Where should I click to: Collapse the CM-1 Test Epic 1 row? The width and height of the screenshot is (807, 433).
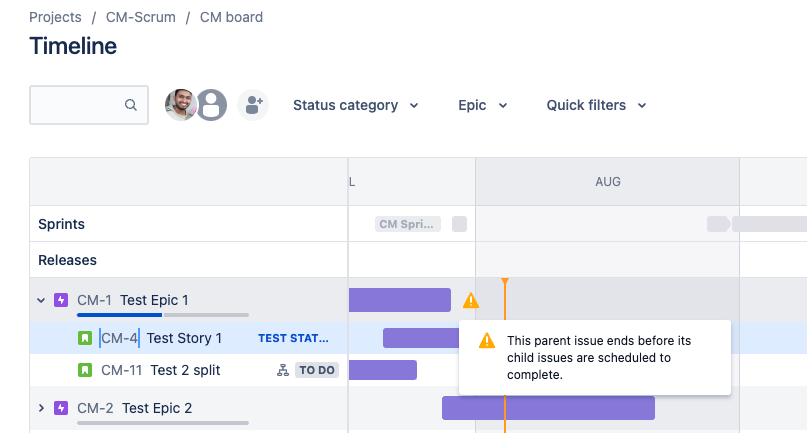pyautogui.click(x=41, y=300)
